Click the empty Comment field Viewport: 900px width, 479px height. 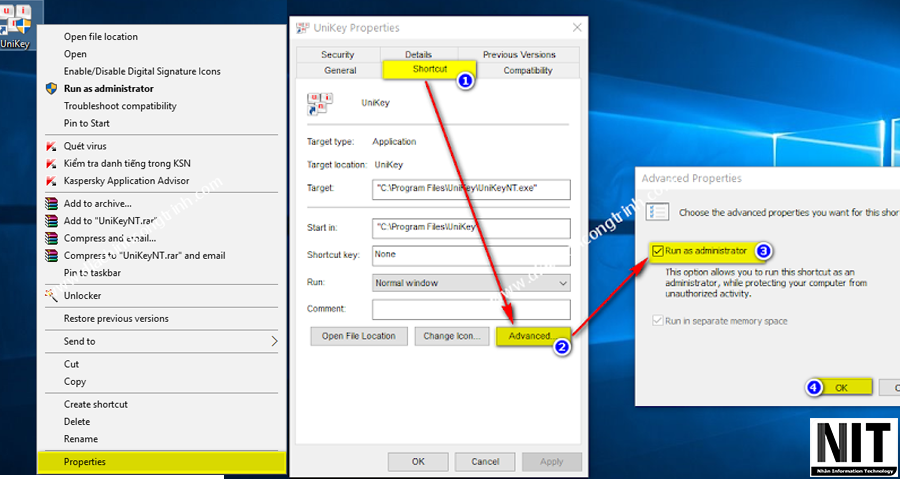tap(471, 309)
